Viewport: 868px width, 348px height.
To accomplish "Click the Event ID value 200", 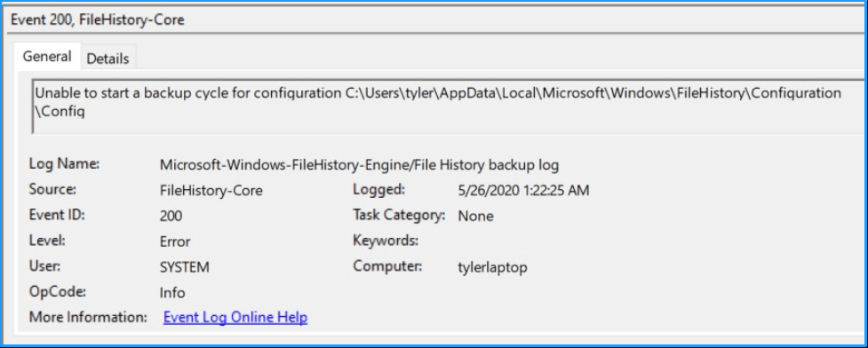I will tap(171, 216).
